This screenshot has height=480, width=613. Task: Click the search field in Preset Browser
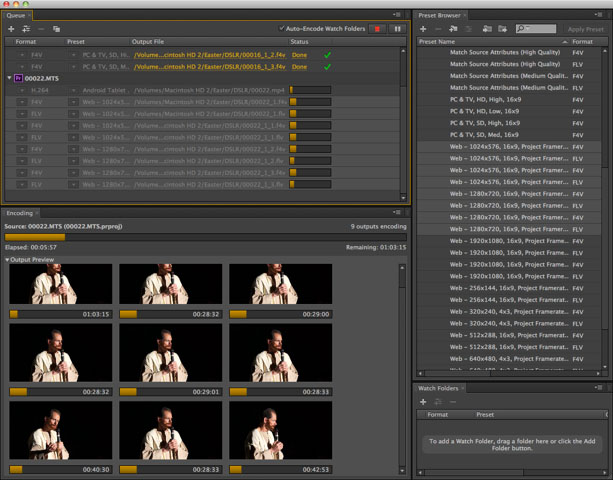click(x=540, y=29)
